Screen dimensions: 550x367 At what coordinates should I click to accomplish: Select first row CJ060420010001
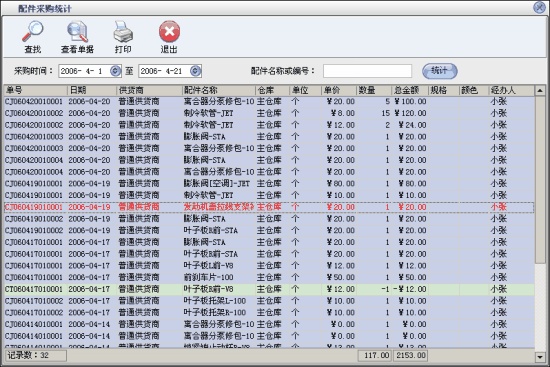(269, 101)
